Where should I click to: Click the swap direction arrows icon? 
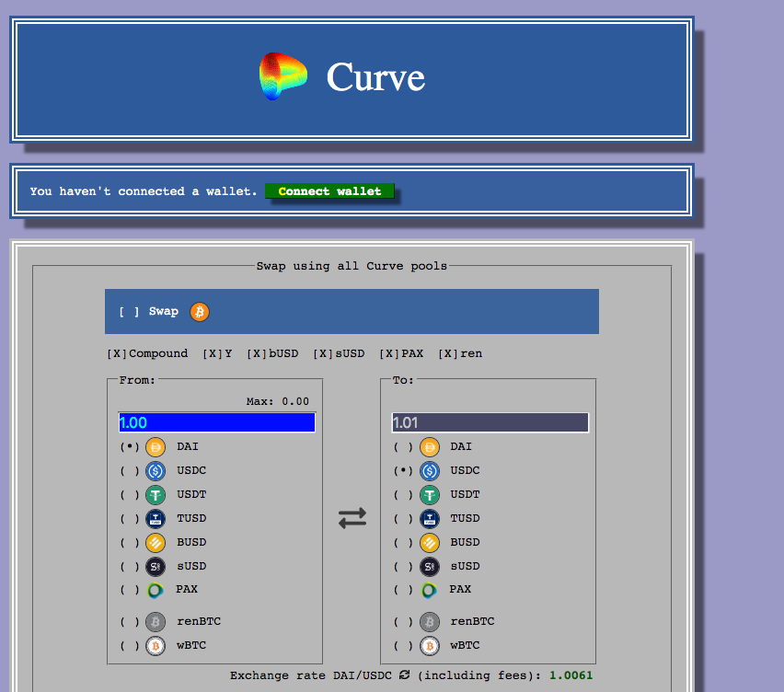tap(352, 518)
